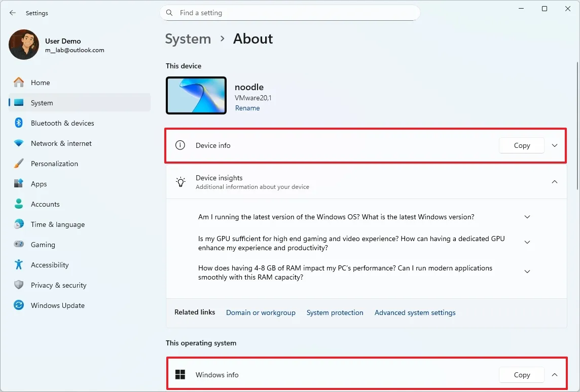580x392 pixels.
Task: Open Advanced system settings link
Action: click(x=415, y=312)
